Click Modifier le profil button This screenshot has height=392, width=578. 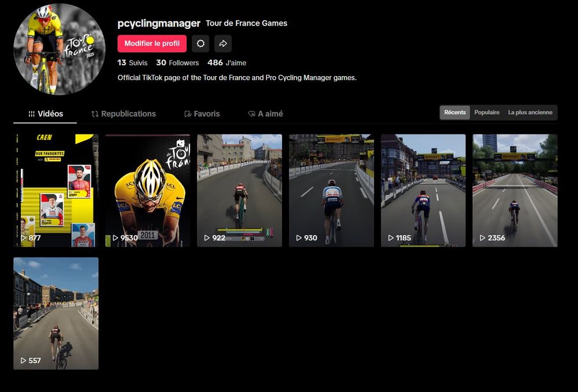point(152,43)
